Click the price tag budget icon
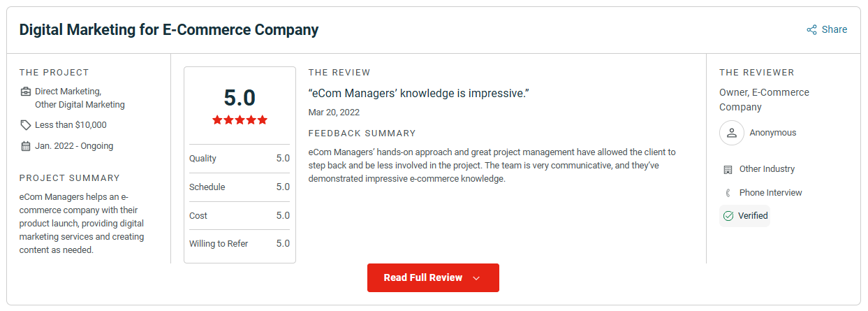The height and width of the screenshot is (311, 868). pos(26,125)
